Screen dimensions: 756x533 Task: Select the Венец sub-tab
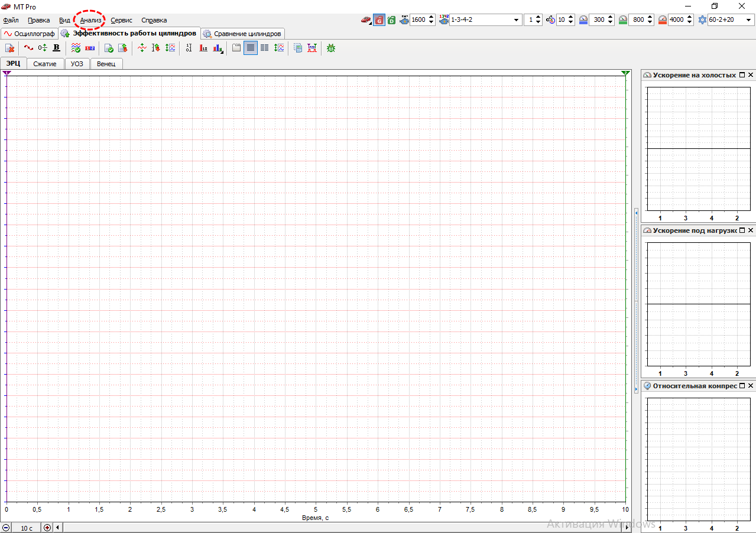pos(106,63)
